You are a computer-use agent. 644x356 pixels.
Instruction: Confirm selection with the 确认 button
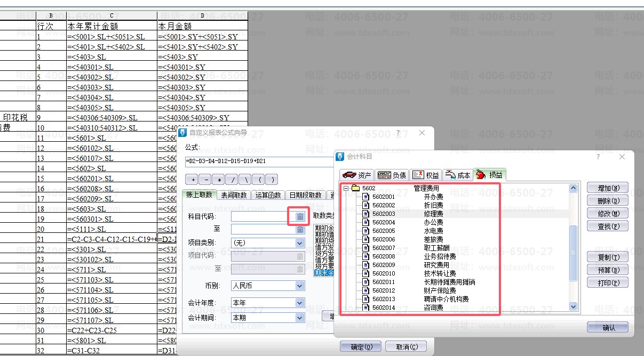pyautogui.click(x=607, y=328)
